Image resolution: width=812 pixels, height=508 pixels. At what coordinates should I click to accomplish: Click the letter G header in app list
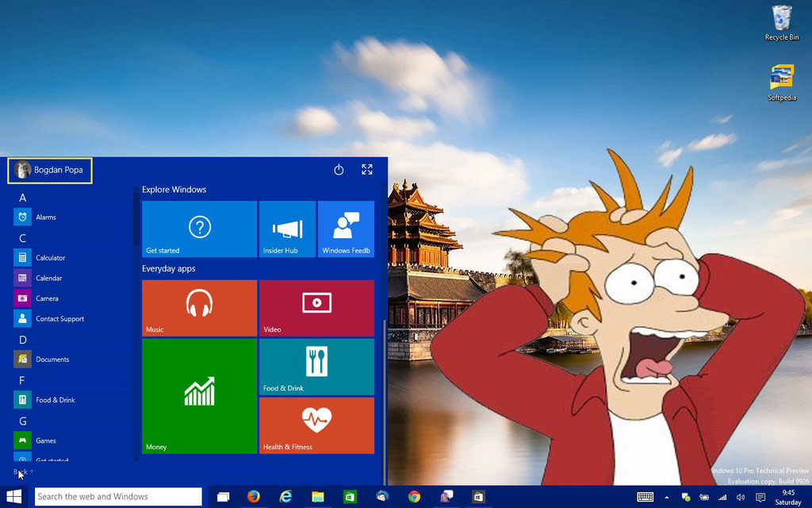22,421
